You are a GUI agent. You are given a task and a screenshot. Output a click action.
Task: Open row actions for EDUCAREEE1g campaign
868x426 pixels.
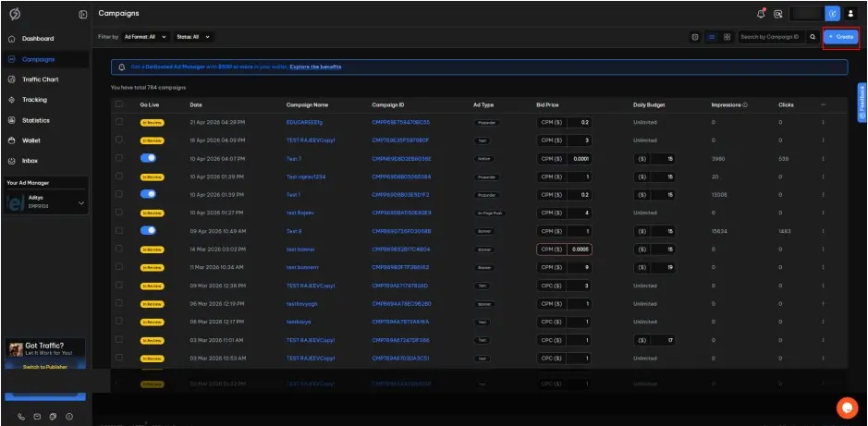pos(823,122)
